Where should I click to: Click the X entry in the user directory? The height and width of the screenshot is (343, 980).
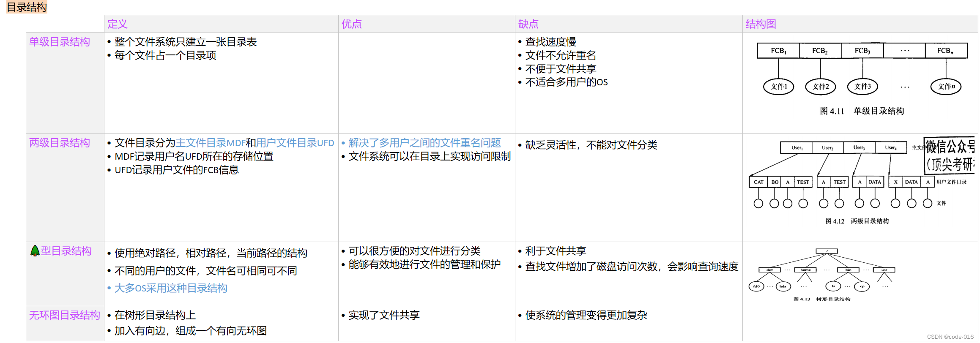[x=895, y=182]
